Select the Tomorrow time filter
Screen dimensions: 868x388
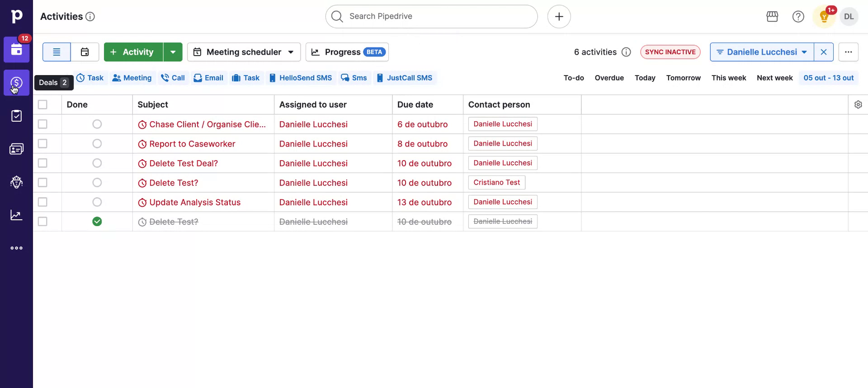(x=684, y=78)
